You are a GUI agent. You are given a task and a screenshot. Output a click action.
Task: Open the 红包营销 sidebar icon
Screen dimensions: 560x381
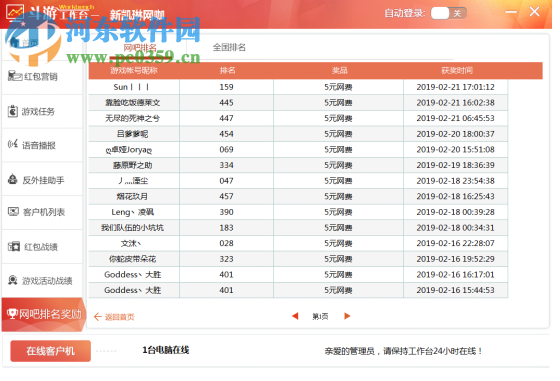click(x=15, y=76)
